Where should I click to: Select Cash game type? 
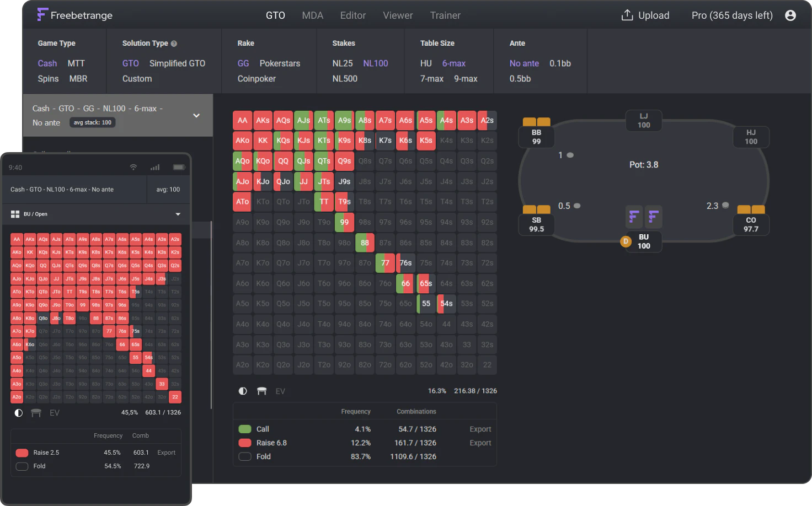[x=47, y=63]
